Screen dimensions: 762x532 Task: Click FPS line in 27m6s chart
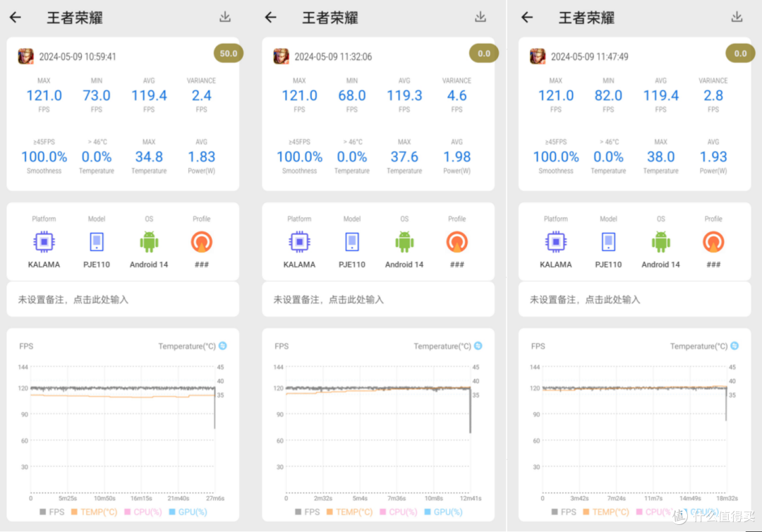(123, 388)
